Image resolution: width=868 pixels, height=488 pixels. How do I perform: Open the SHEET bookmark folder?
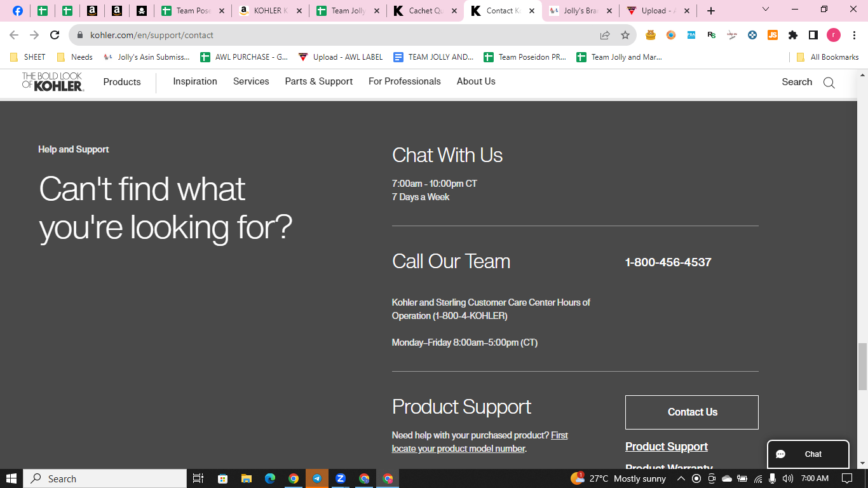[28, 57]
